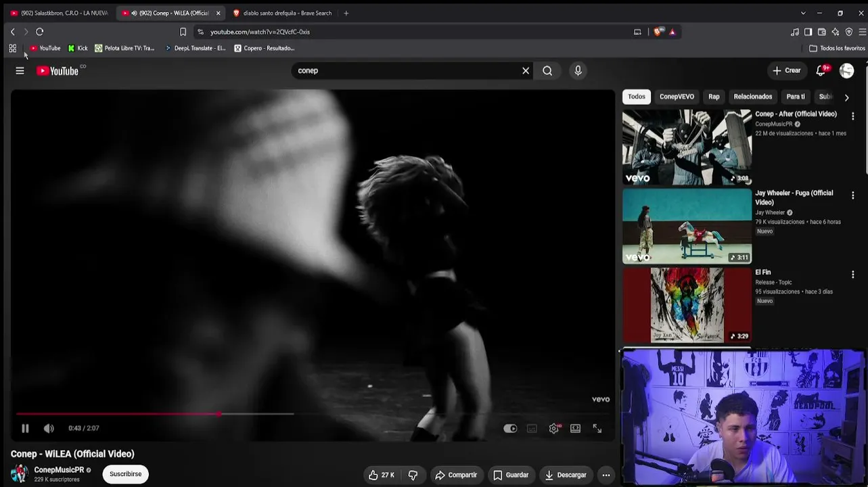868x487 pixels.
Task: Open Brave Shields lion icon
Action: (658, 32)
